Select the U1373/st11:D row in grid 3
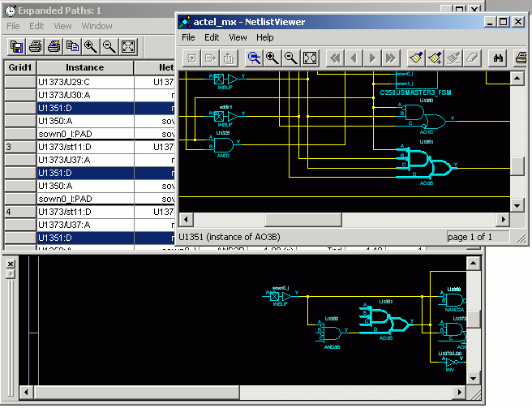 (x=85, y=147)
